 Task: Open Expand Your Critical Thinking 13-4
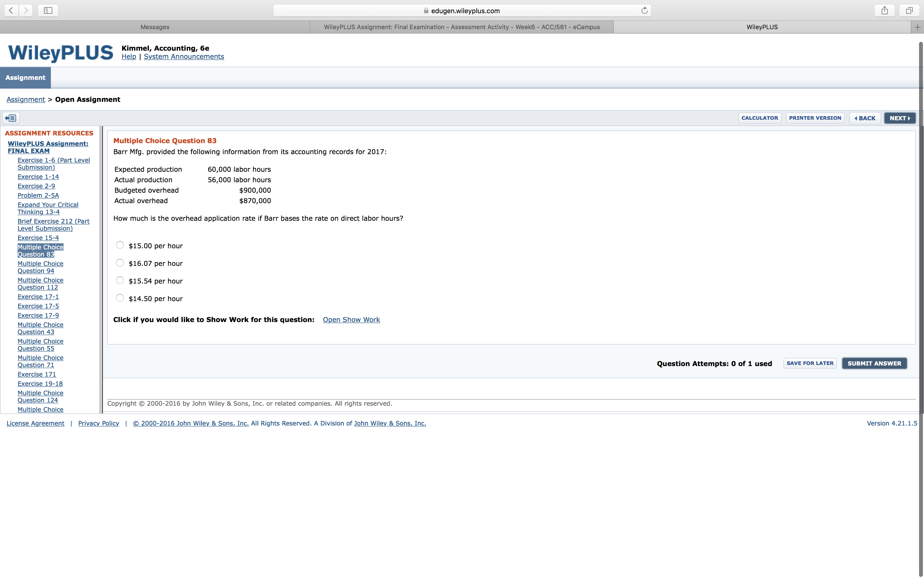pos(48,208)
